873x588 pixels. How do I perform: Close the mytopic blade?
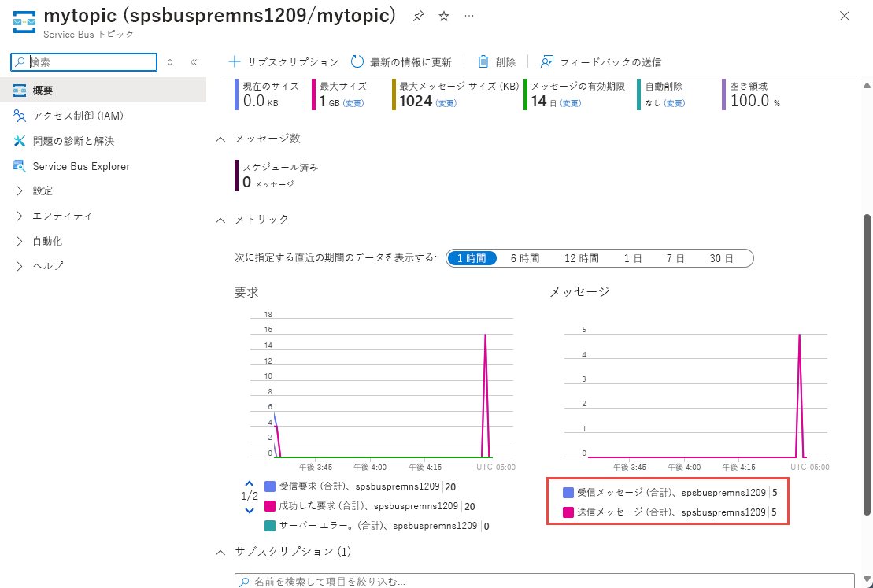pos(845,17)
